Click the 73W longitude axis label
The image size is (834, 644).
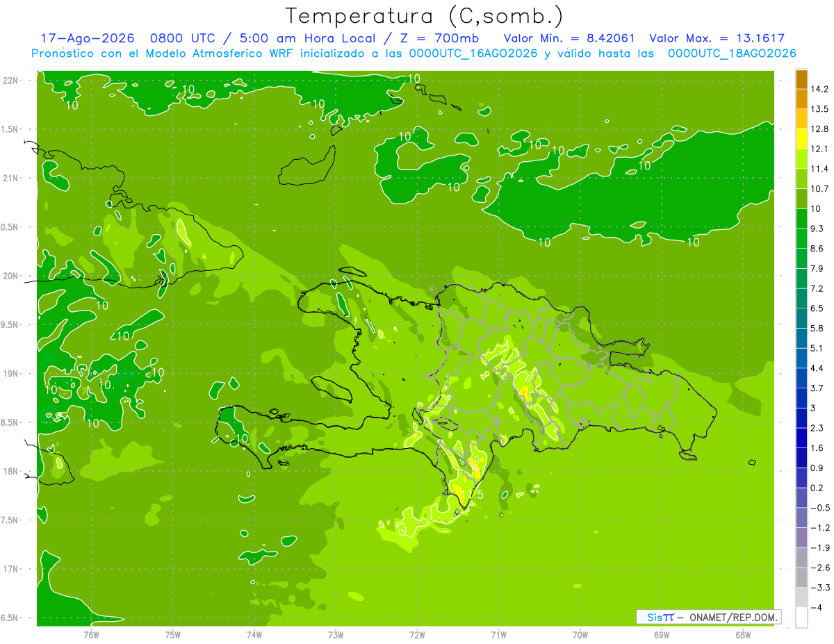336,634
